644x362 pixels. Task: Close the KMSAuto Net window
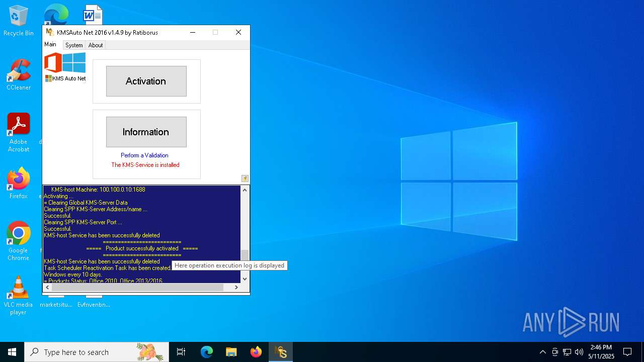(x=238, y=32)
